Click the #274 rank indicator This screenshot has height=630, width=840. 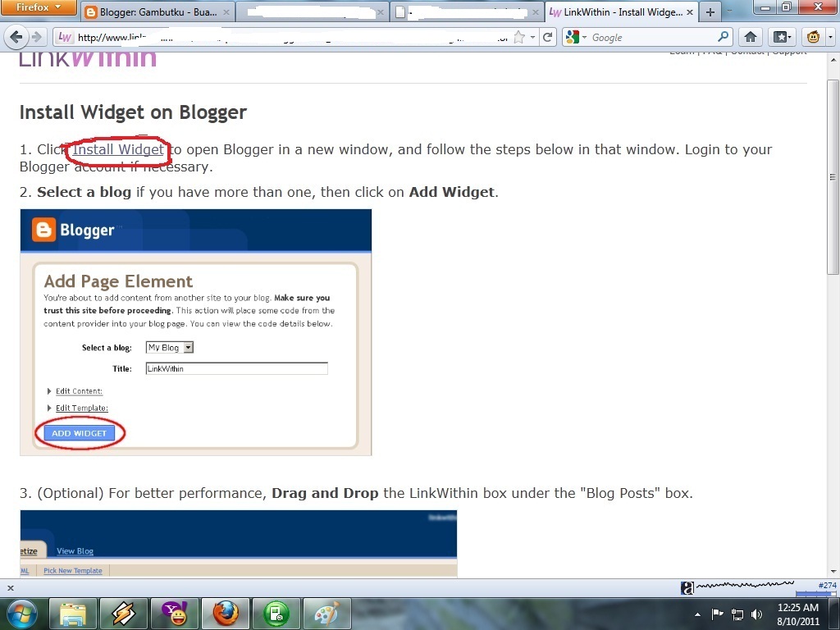(x=827, y=586)
